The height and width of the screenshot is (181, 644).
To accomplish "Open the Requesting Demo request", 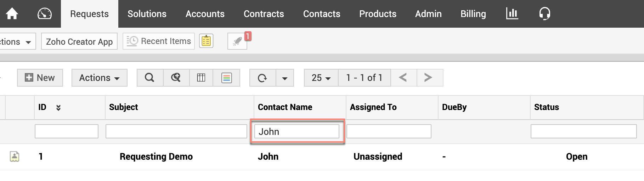I will point(156,157).
